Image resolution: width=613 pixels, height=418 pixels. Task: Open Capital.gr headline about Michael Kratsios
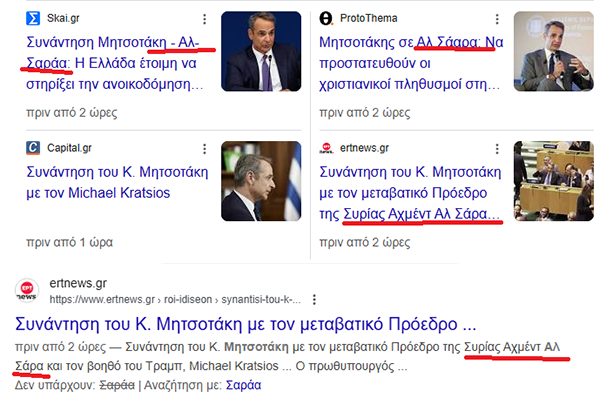[x=117, y=182]
